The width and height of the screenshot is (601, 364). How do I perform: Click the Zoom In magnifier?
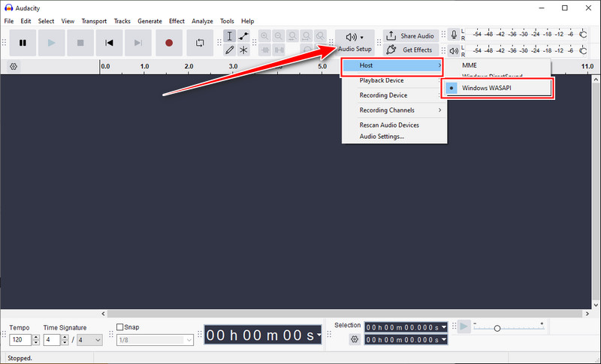264,36
